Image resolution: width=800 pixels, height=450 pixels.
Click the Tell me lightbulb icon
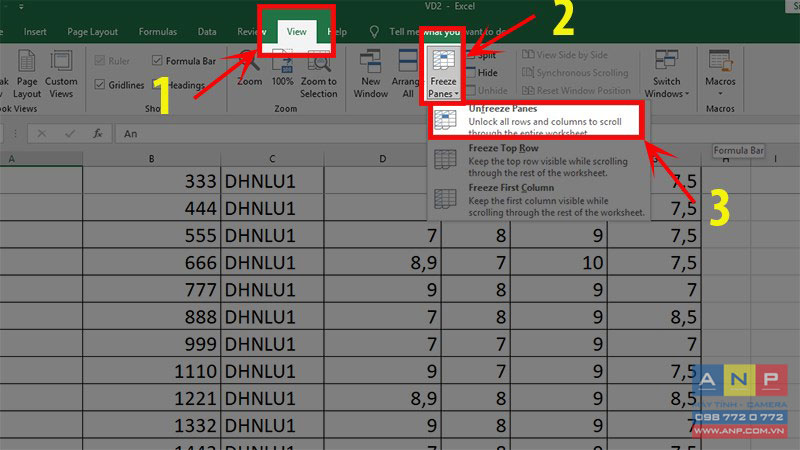[x=374, y=32]
